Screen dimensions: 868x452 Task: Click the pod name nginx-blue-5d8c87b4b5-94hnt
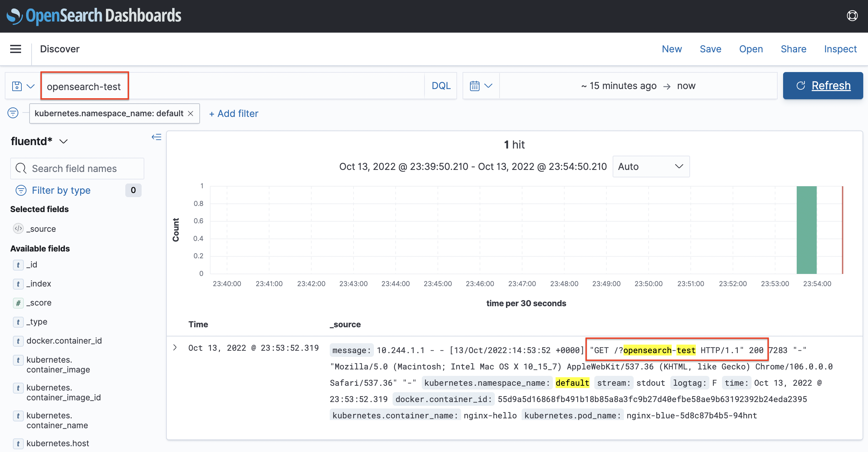[692, 416]
